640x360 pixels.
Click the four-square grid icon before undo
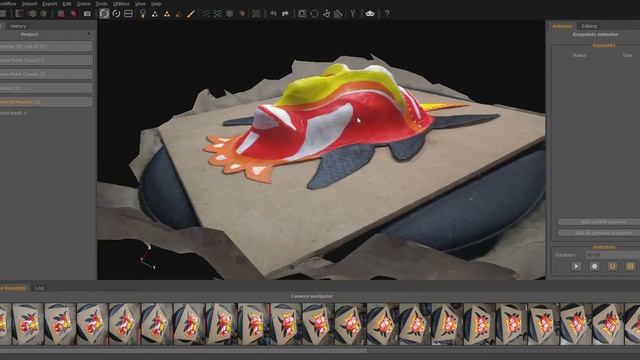(x=256, y=13)
